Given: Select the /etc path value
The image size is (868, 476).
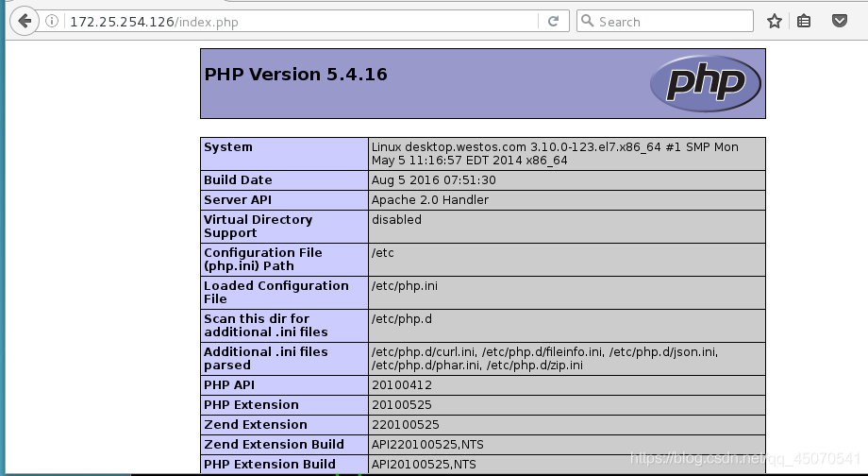Looking at the screenshot, I should (382, 253).
